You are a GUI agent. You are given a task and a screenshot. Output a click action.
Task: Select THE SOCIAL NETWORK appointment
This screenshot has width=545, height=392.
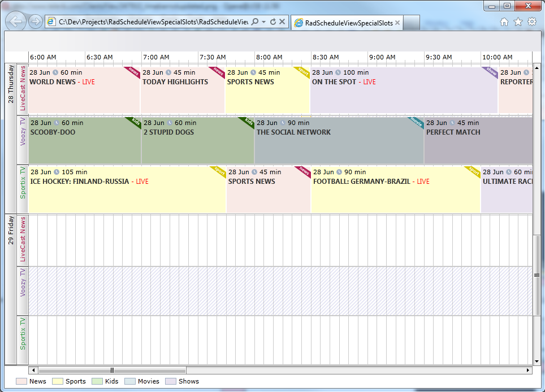(339, 140)
